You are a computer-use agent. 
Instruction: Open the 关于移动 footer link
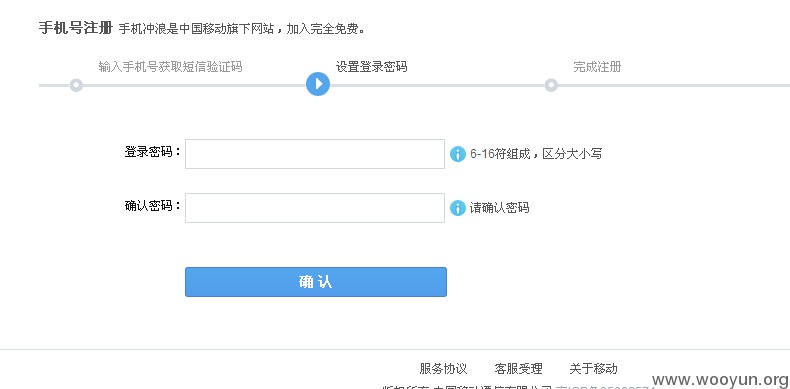pos(594,369)
